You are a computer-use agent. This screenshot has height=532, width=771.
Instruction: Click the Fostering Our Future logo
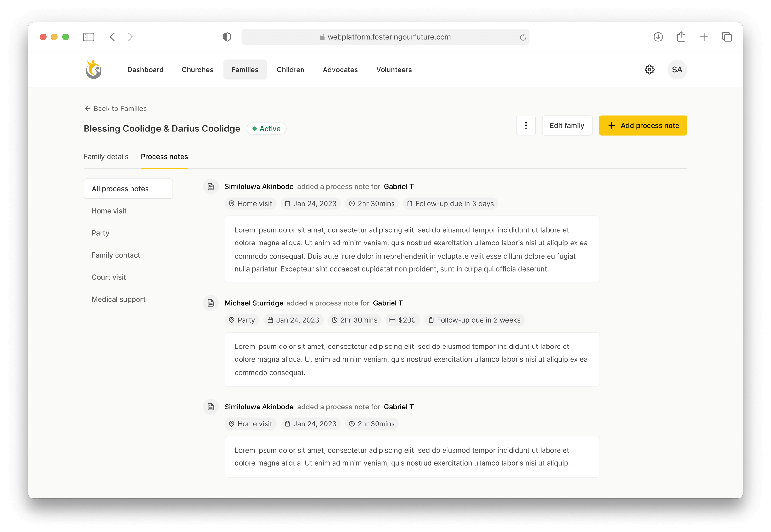click(x=94, y=70)
